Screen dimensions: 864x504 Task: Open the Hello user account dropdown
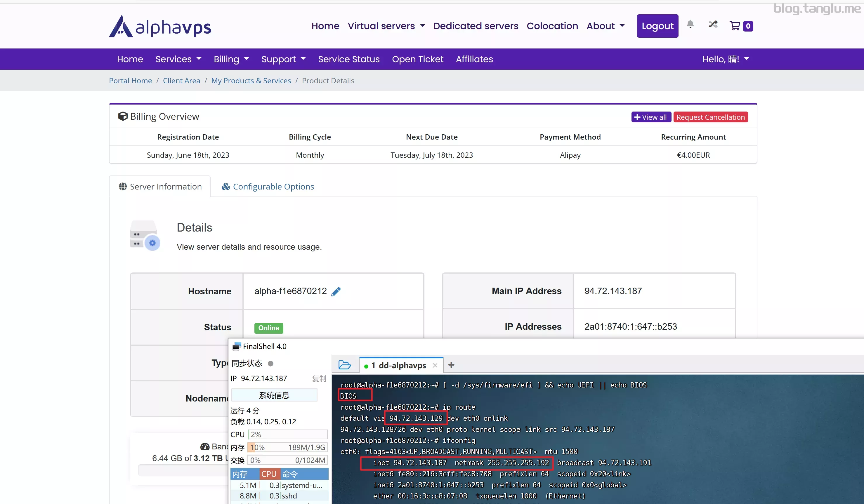coord(725,59)
